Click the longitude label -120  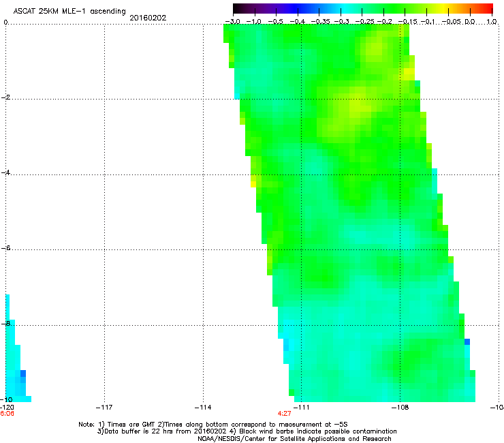tap(7, 408)
